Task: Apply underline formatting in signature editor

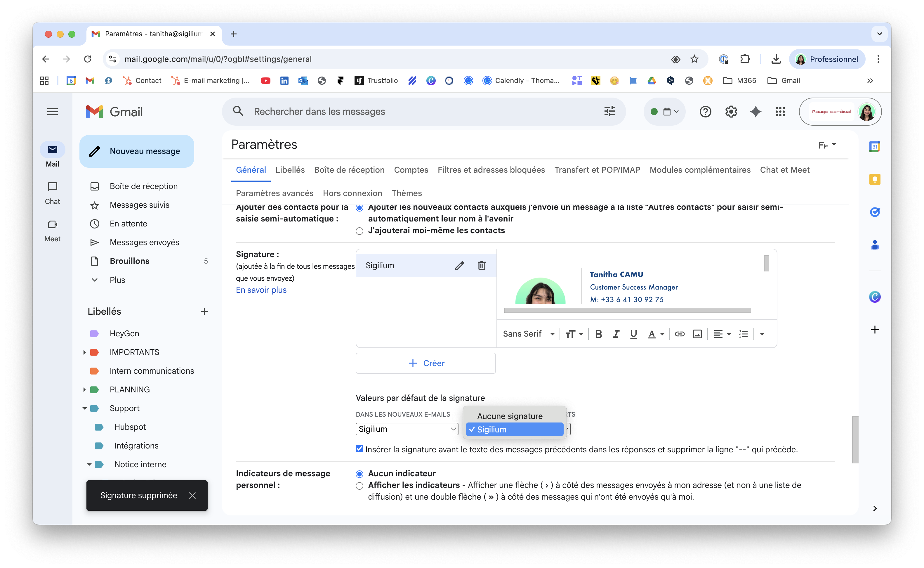Action: click(633, 334)
